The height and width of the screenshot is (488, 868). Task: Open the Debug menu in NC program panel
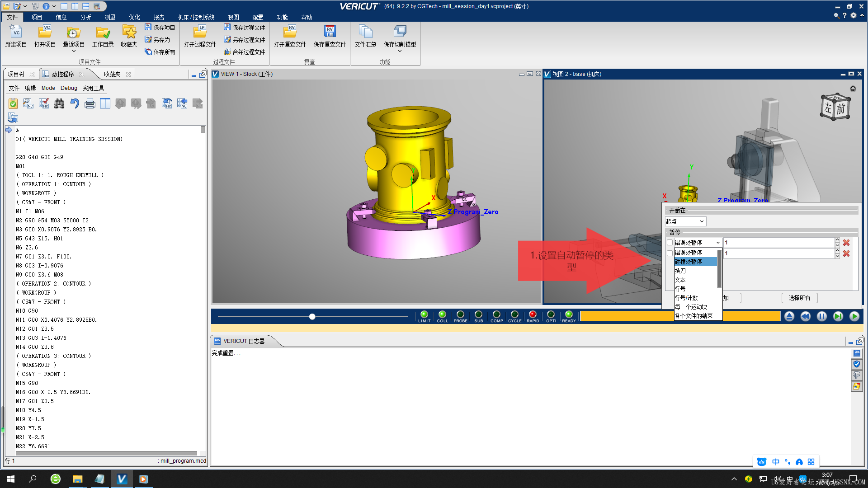click(69, 88)
